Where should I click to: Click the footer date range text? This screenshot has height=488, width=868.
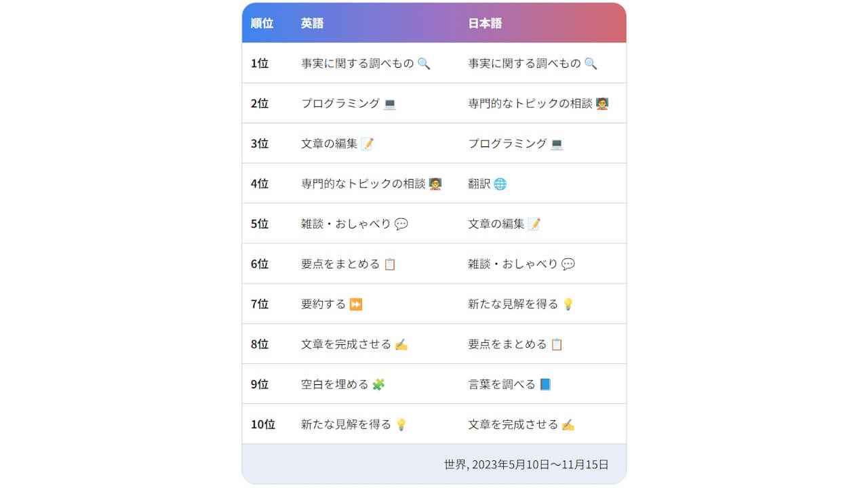[x=526, y=464]
